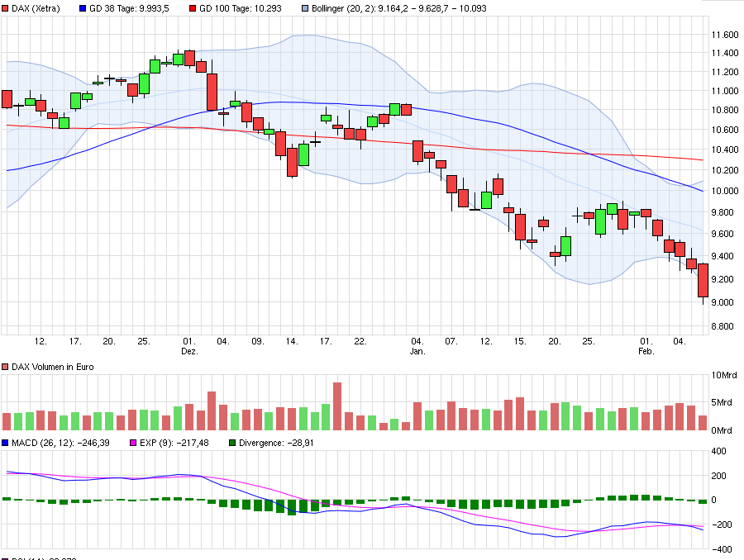Select the "DAX (Xetra)" legend label
The width and height of the screenshot is (744, 560).
tap(36, 8)
